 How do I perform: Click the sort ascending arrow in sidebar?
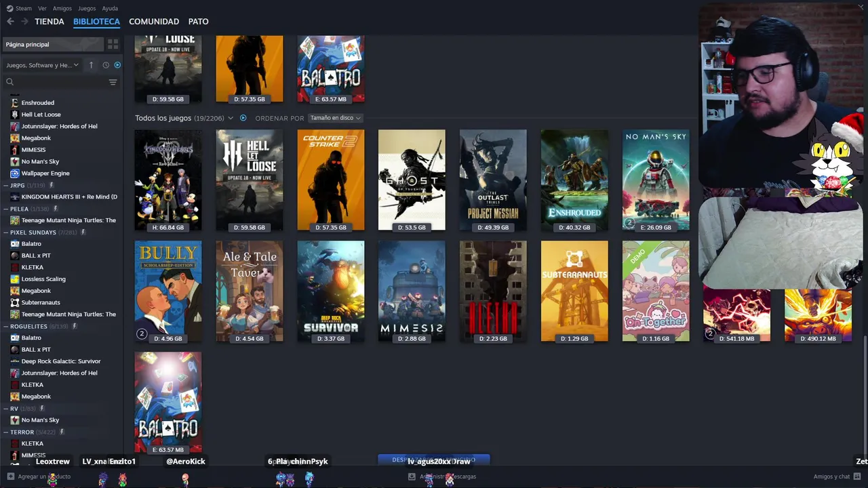click(x=91, y=65)
